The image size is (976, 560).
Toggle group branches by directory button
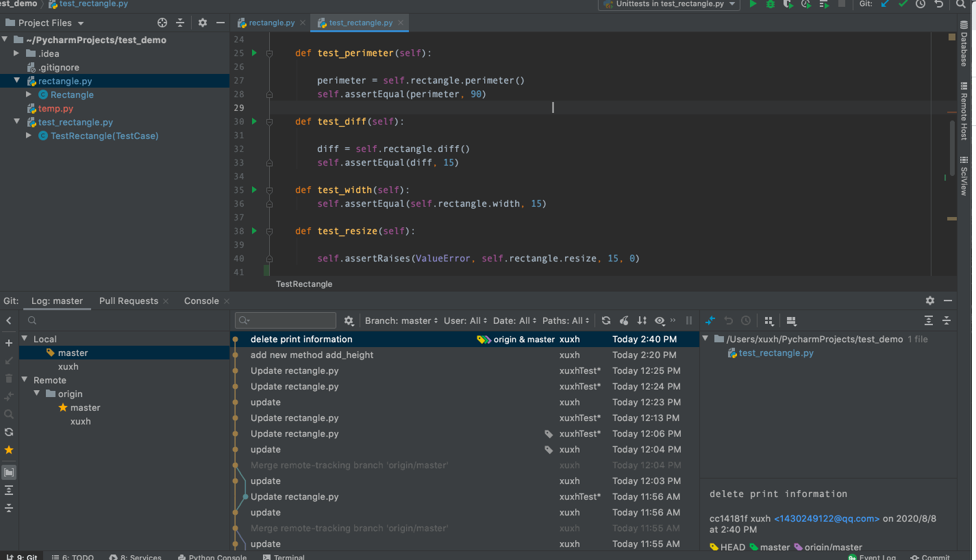point(9,472)
